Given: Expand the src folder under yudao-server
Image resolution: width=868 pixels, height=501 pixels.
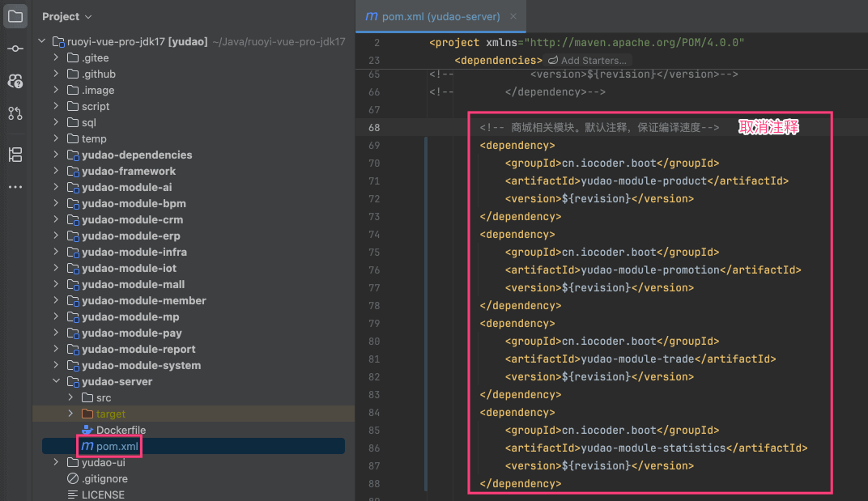Looking at the screenshot, I should point(70,397).
